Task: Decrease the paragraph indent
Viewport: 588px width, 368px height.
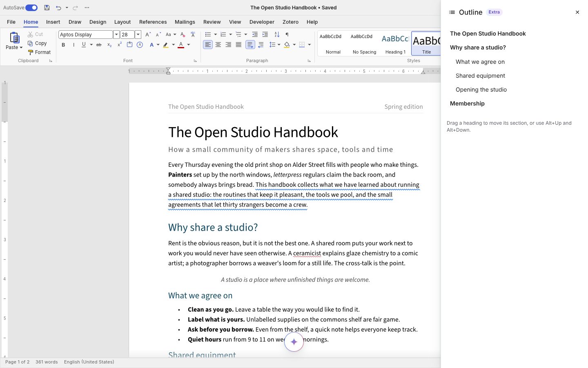Action: coord(255,34)
